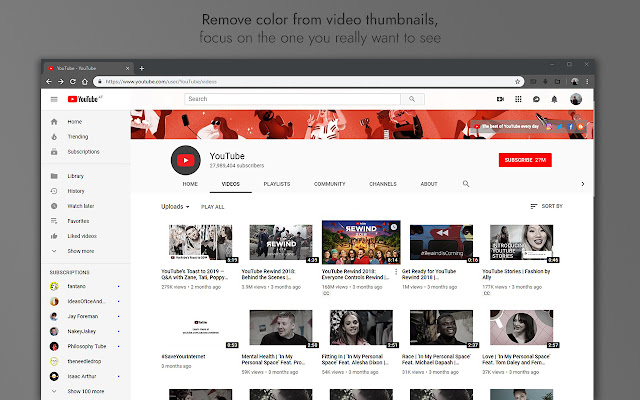Reload the page
The width and height of the screenshot is (640, 400).
click(x=73, y=82)
